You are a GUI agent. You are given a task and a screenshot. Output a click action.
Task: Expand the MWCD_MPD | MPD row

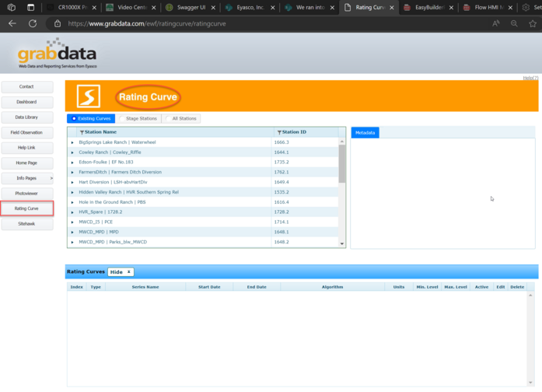point(72,233)
